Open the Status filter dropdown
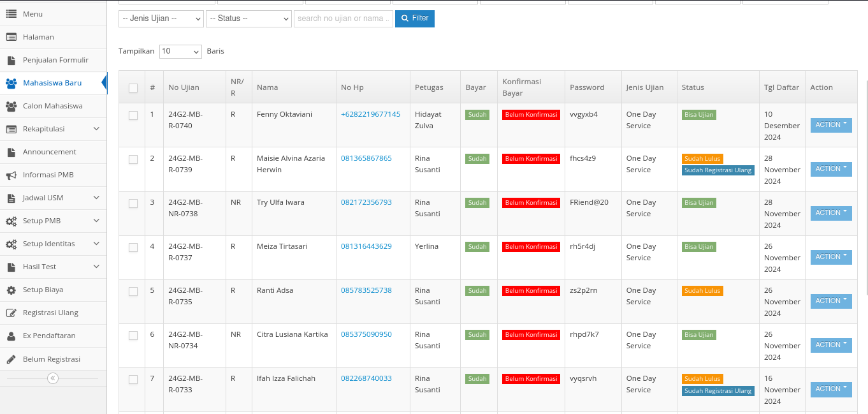The height and width of the screenshot is (414, 868). click(249, 18)
